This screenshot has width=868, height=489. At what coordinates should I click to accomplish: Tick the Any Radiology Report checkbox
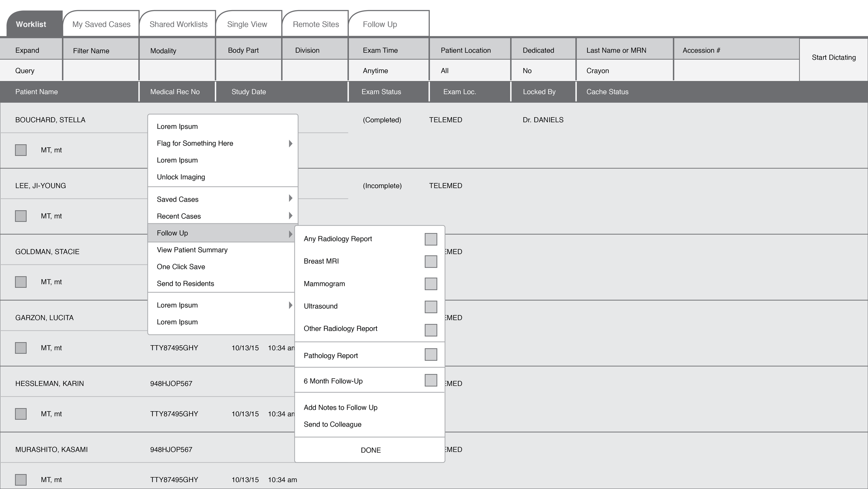point(431,239)
